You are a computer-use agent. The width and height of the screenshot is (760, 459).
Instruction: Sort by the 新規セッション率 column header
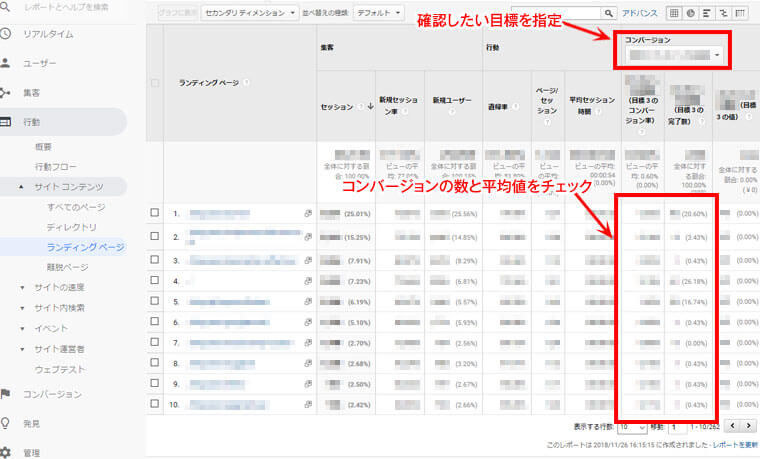(398, 106)
